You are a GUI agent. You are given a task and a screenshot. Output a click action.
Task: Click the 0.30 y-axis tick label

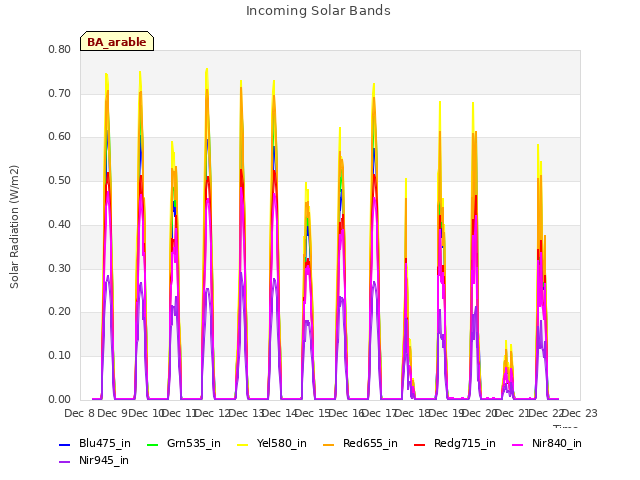[60, 269]
